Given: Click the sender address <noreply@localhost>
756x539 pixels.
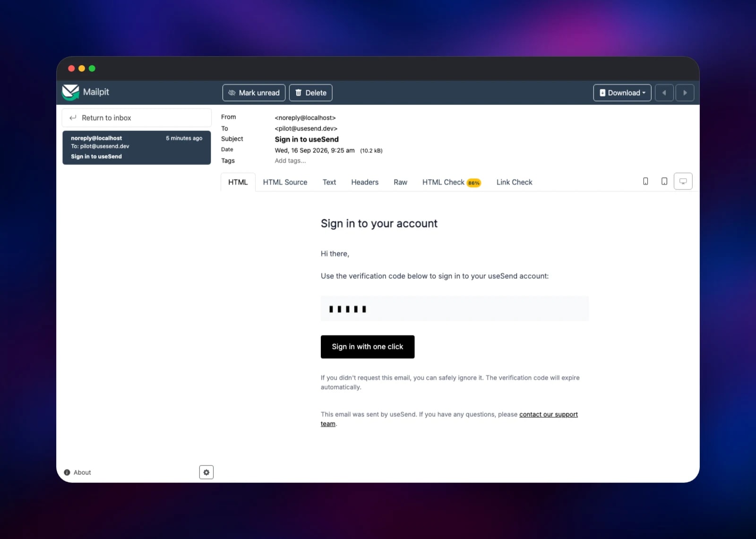Looking at the screenshot, I should pyautogui.click(x=305, y=118).
